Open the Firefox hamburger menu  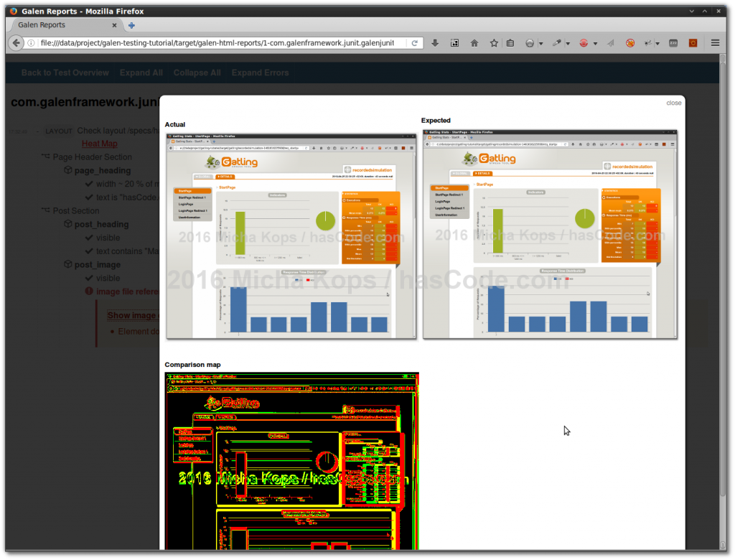coord(715,43)
